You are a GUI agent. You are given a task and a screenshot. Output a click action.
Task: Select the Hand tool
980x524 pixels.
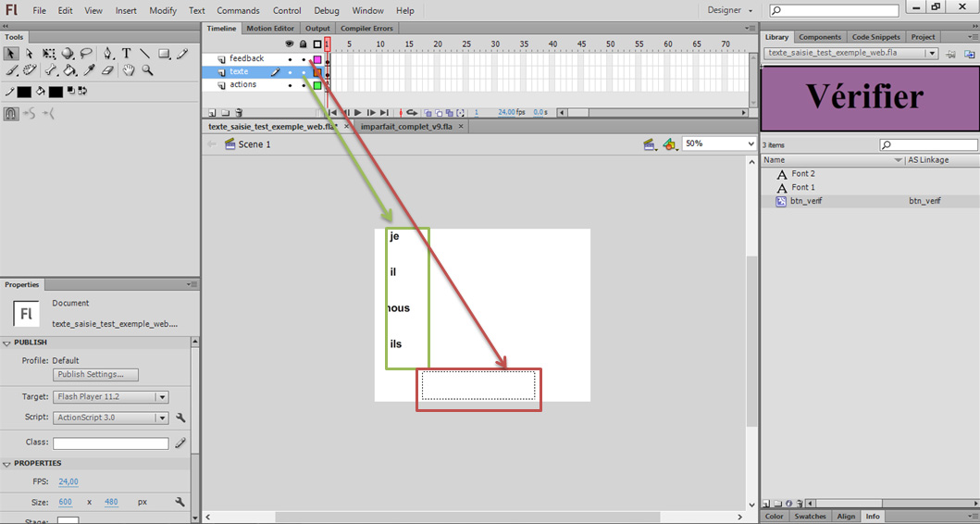(x=128, y=70)
